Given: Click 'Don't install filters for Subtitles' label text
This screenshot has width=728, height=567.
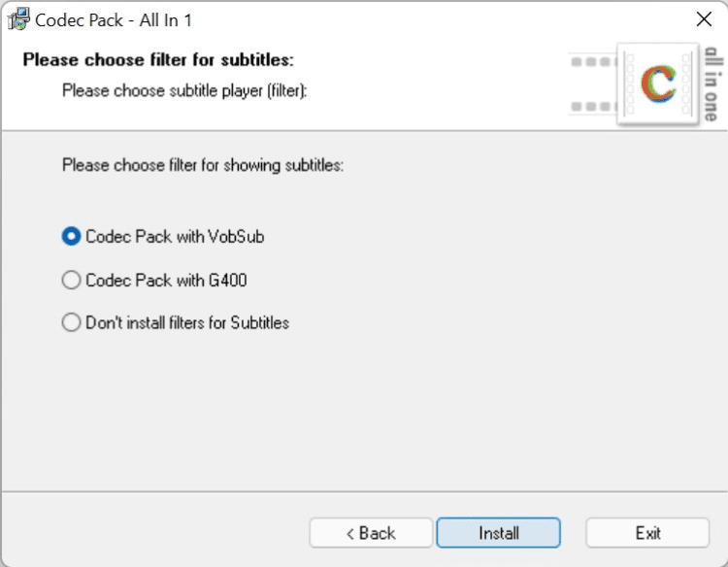Looking at the screenshot, I should pyautogui.click(x=187, y=322).
